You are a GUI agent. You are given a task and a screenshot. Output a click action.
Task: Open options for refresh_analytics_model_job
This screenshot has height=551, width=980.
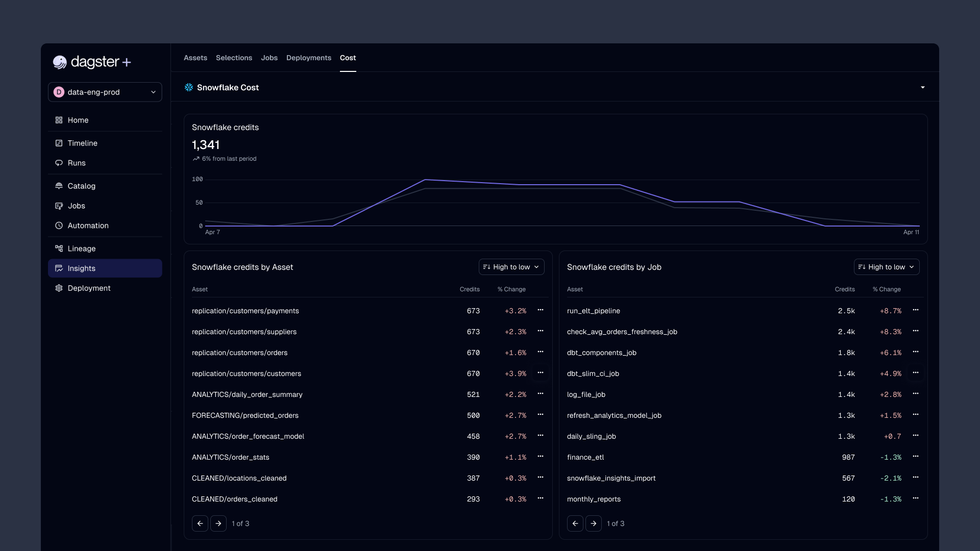pyautogui.click(x=916, y=414)
